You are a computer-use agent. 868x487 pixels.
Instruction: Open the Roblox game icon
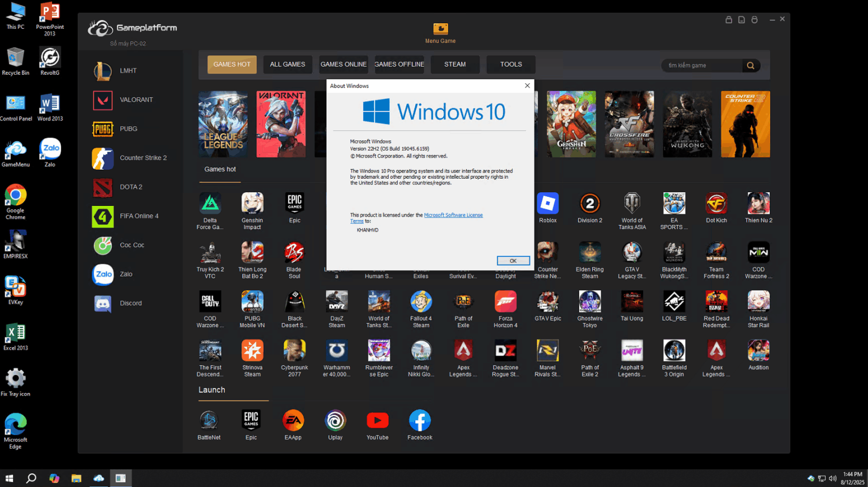pos(548,204)
